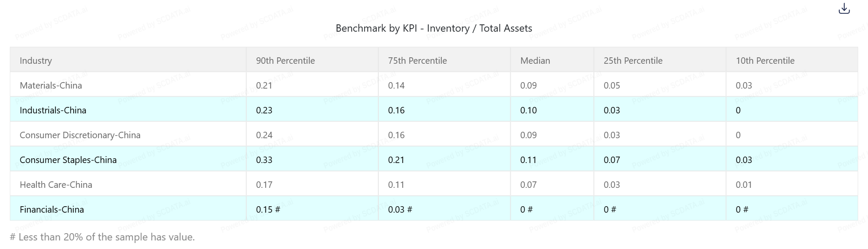Click the Industrials-China row label
868x249 pixels.
pos(53,110)
